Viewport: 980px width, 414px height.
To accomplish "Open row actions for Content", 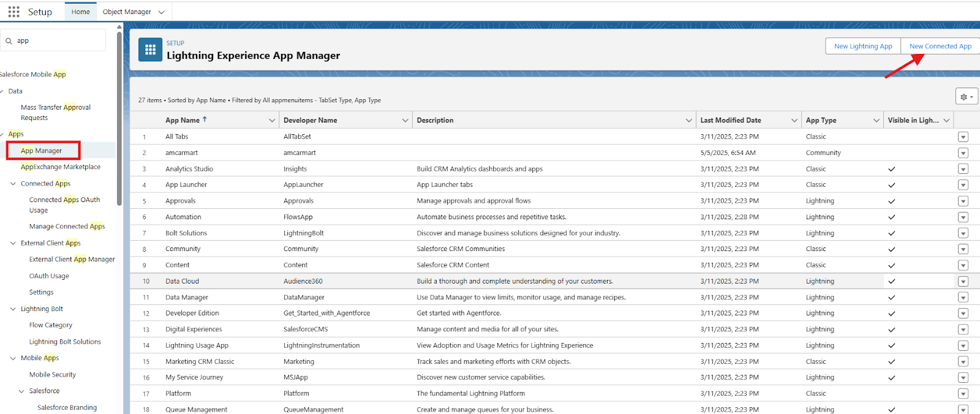I will [x=963, y=266].
